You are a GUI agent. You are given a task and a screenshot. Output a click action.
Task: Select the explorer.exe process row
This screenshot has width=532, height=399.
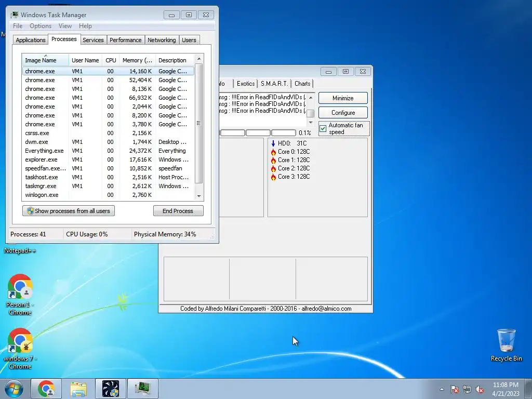108,159
